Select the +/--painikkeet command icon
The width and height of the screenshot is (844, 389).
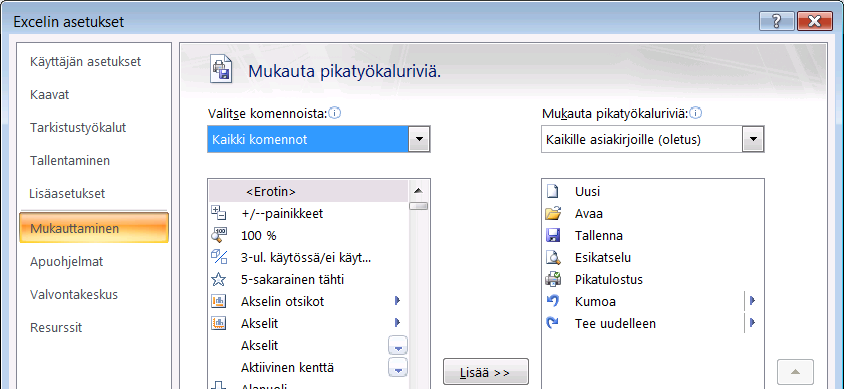click(x=219, y=213)
